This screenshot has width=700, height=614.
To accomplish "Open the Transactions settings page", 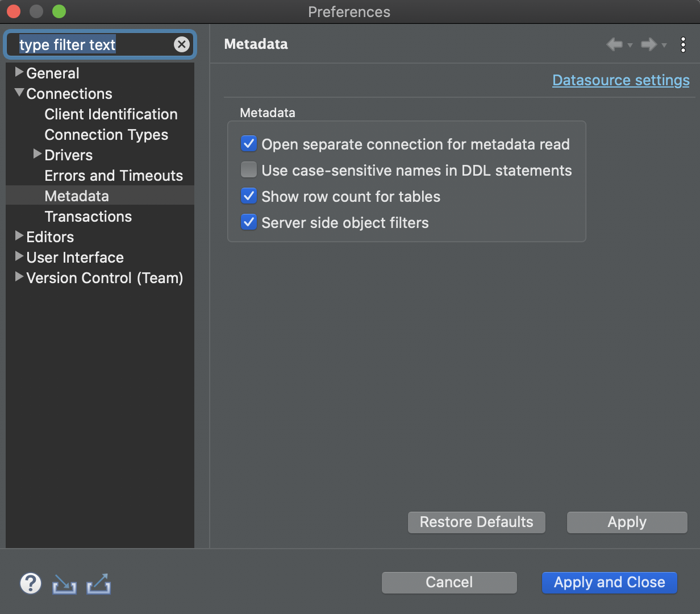I will pyautogui.click(x=88, y=216).
